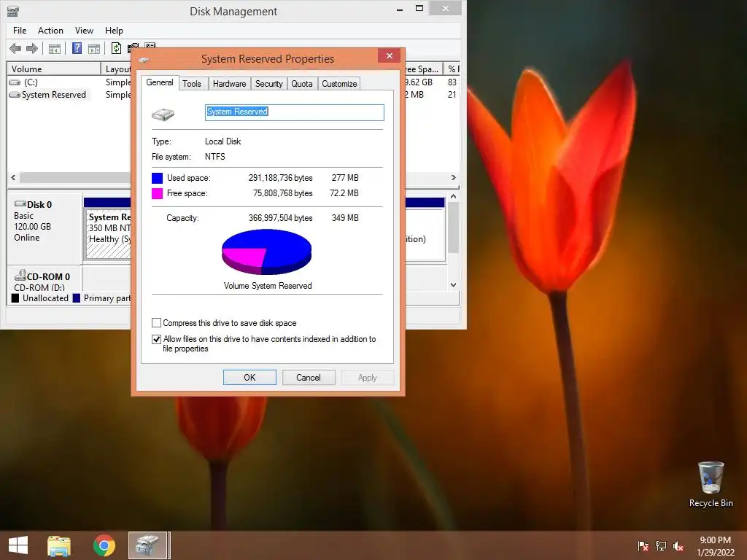Screen dimensions: 747x560
Task: Open the Recycle Bin on desktop
Action: coord(711,484)
